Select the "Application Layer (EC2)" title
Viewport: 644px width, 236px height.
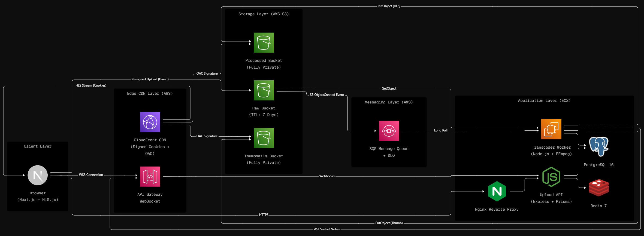(x=544, y=101)
